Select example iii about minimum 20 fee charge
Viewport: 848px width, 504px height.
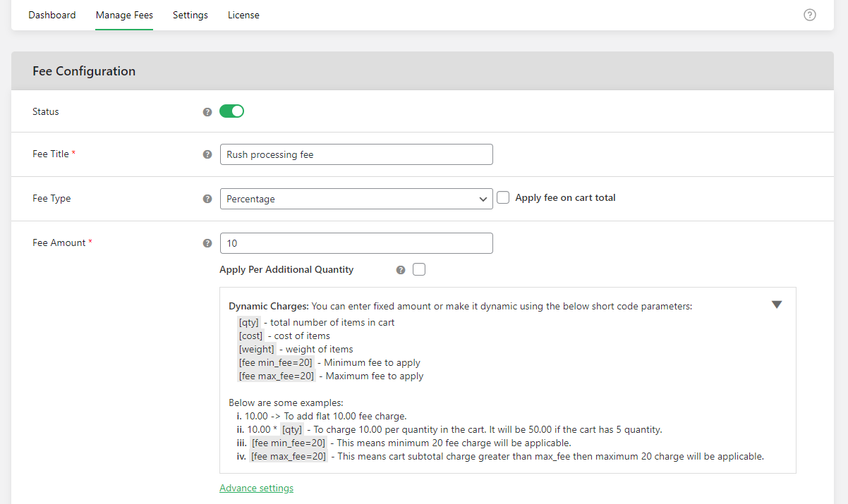coord(404,443)
